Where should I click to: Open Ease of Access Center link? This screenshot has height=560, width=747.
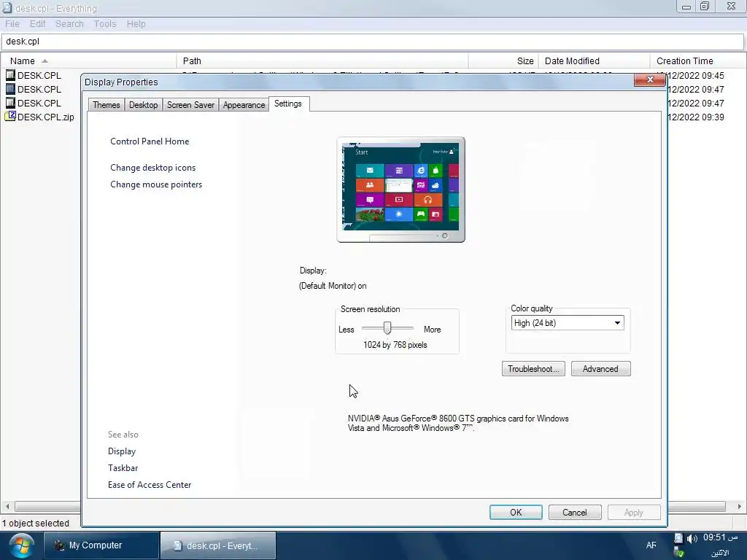pos(150,485)
